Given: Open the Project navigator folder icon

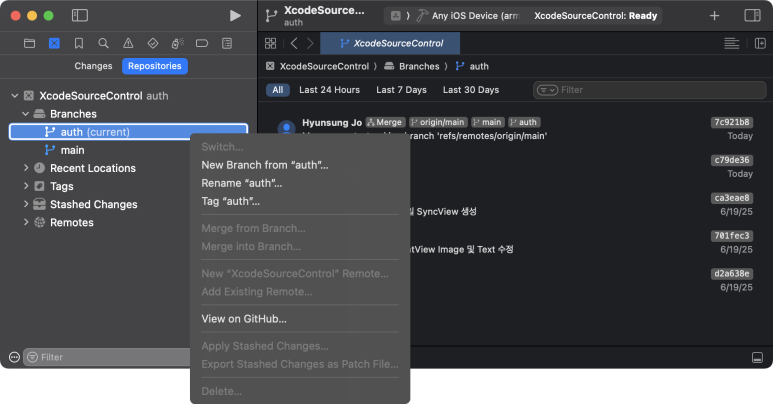Looking at the screenshot, I should (30, 43).
